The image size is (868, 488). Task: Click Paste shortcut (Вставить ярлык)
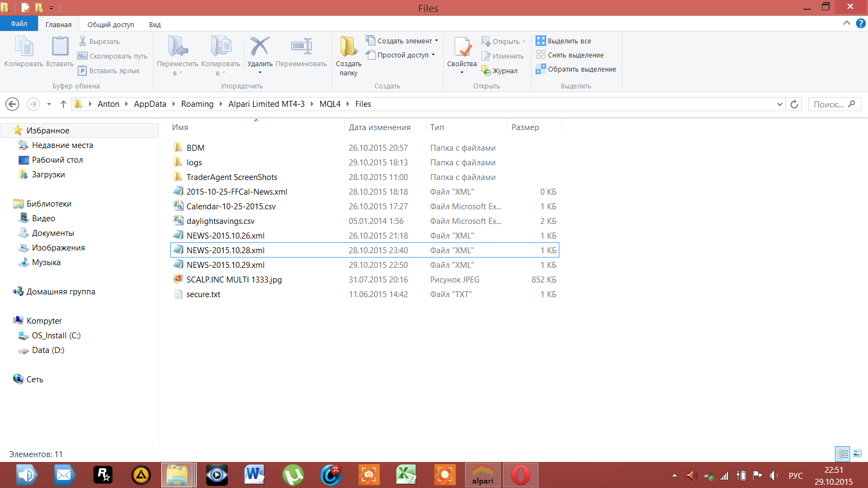[108, 70]
